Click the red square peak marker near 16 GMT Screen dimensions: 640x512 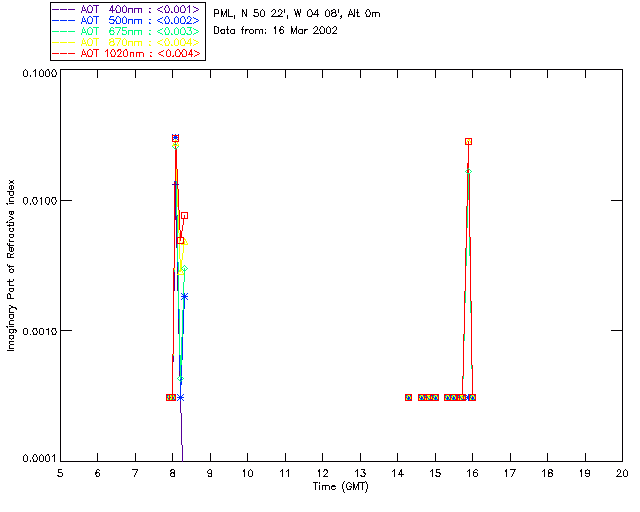[469, 142]
